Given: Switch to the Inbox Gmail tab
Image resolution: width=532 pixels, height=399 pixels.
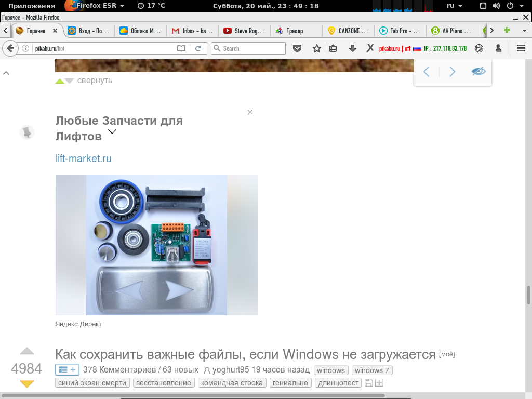Looking at the screenshot, I should pyautogui.click(x=192, y=31).
